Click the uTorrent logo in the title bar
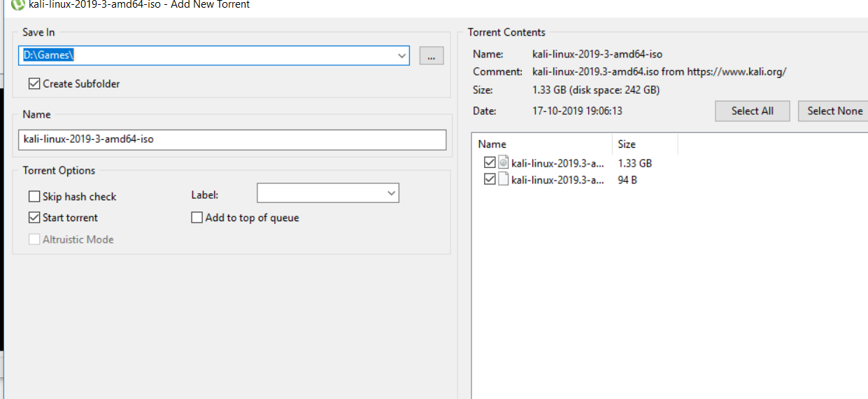This screenshot has height=399, width=868. pos(18,5)
